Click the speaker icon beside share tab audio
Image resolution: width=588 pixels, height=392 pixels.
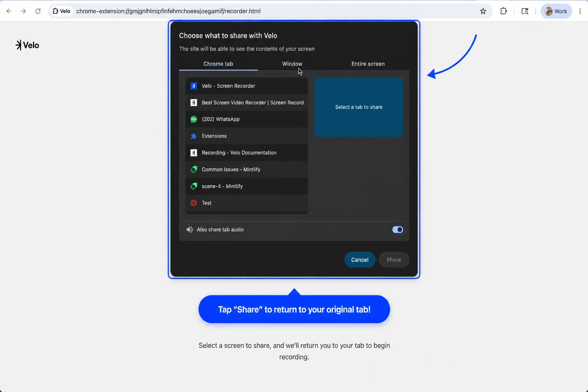coord(189,230)
